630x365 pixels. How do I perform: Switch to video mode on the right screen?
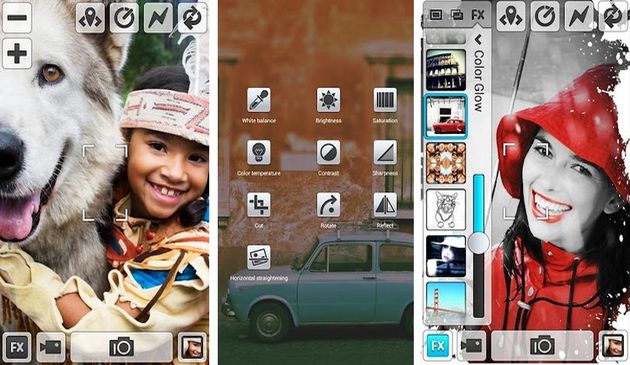click(x=471, y=346)
